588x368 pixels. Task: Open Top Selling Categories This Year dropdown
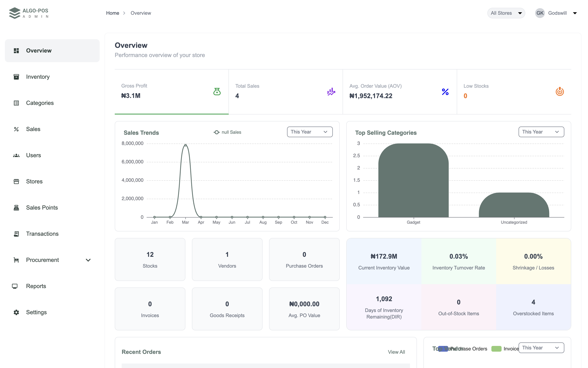541,132
